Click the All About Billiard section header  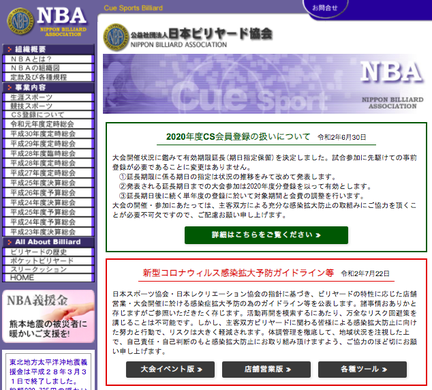point(48,242)
